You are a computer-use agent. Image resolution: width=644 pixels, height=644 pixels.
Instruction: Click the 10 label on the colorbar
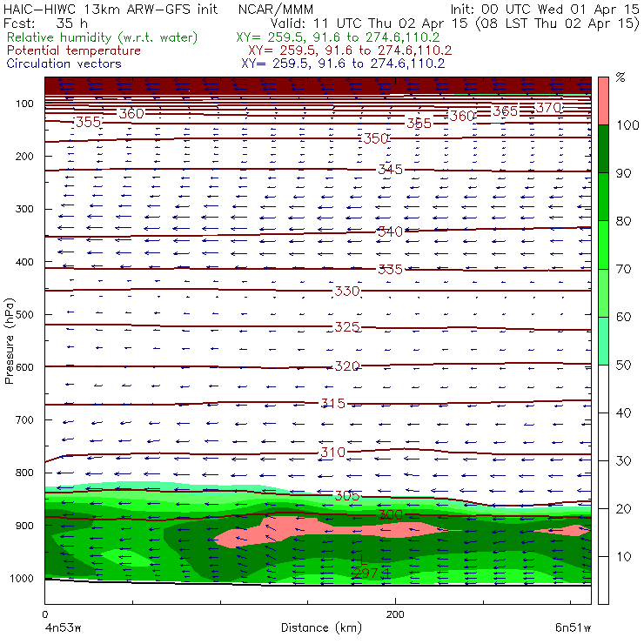click(623, 557)
